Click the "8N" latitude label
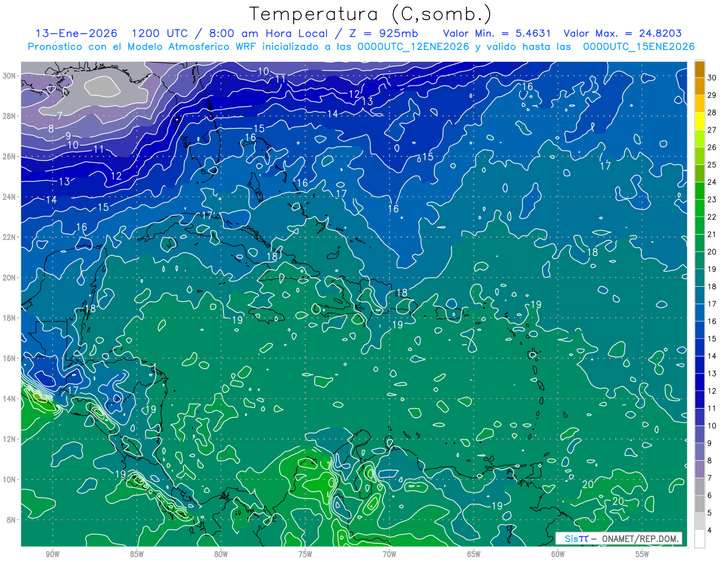 [12, 520]
